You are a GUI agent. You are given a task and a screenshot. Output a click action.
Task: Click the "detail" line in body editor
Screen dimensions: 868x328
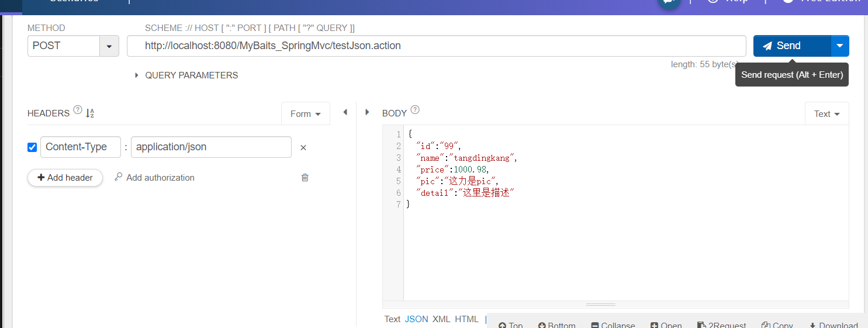(x=465, y=193)
